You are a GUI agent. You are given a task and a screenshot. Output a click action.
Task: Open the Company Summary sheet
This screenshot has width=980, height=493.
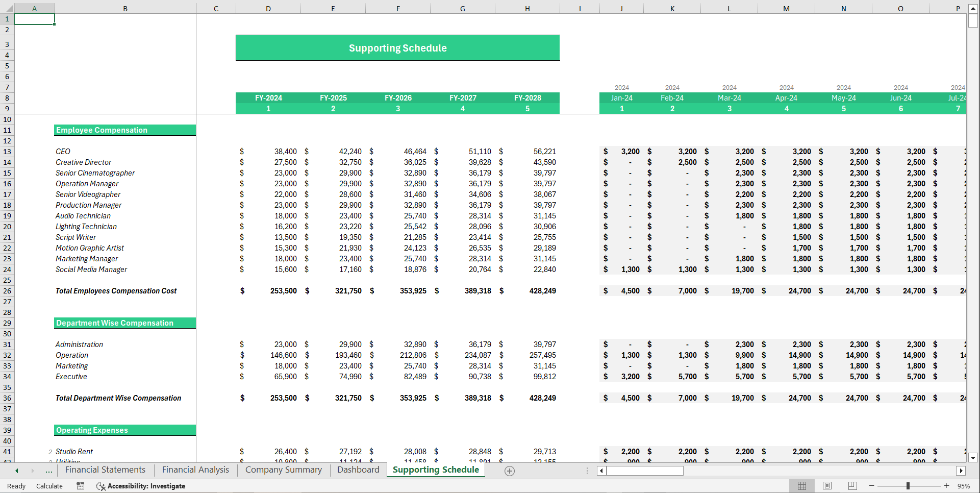283,470
